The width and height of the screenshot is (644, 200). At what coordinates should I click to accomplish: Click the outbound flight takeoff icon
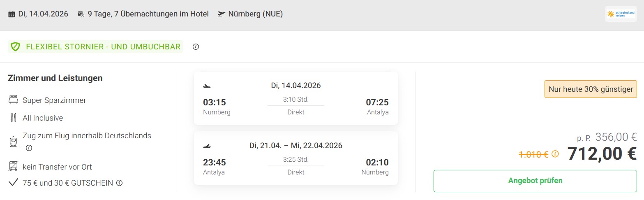point(207,86)
